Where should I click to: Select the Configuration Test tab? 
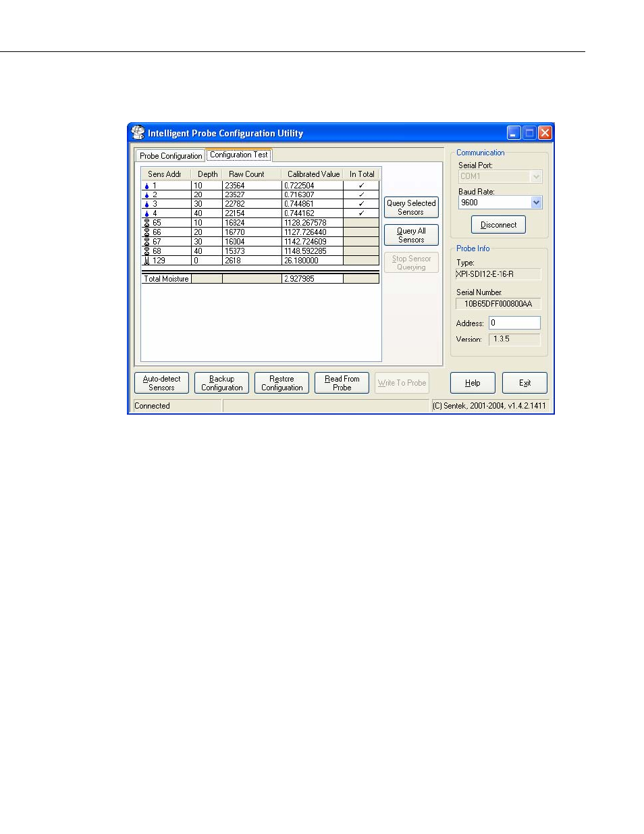239,155
